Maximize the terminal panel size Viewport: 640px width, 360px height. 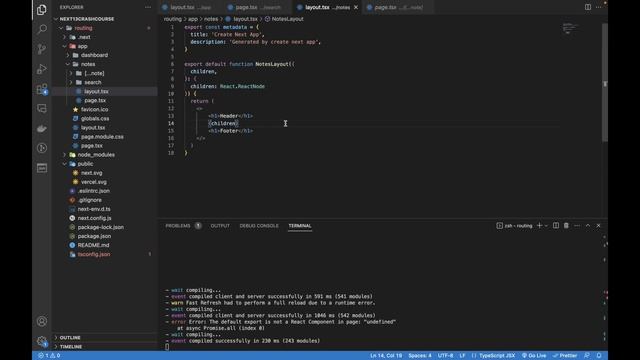point(588,225)
